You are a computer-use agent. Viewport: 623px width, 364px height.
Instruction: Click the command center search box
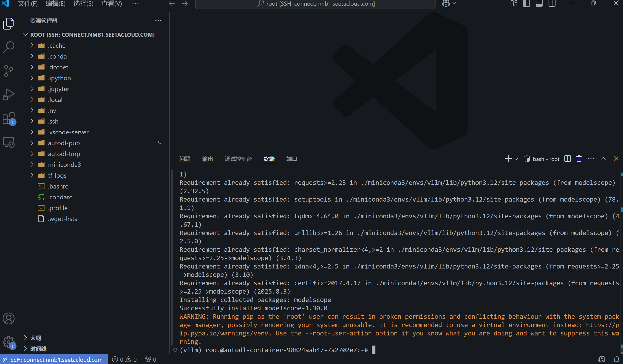pyautogui.click(x=315, y=3)
